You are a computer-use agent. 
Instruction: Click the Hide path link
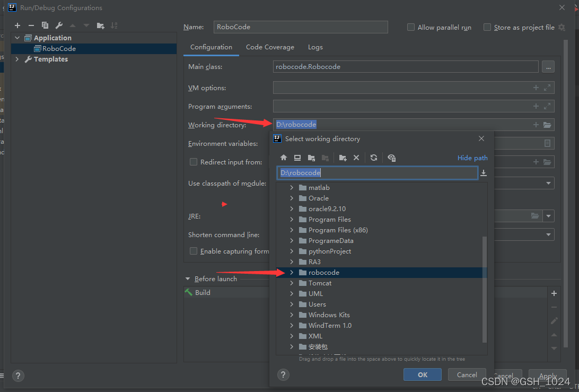coord(472,158)
